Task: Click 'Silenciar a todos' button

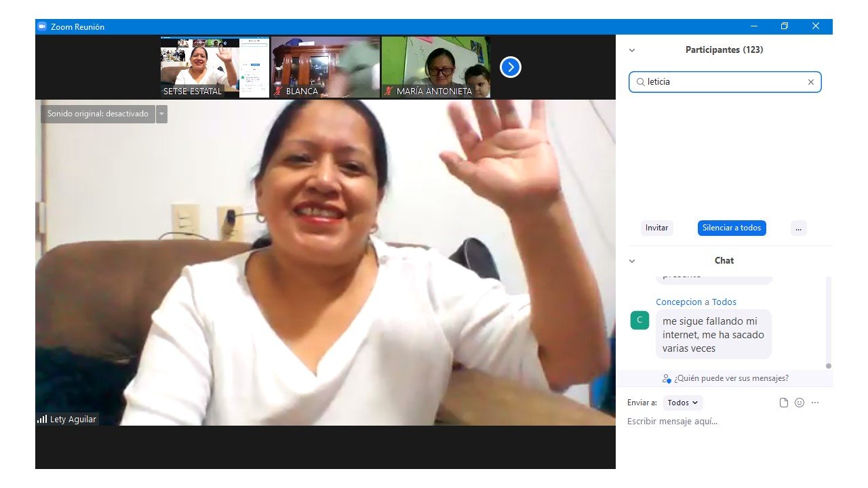Action: [x=732, y=228]
